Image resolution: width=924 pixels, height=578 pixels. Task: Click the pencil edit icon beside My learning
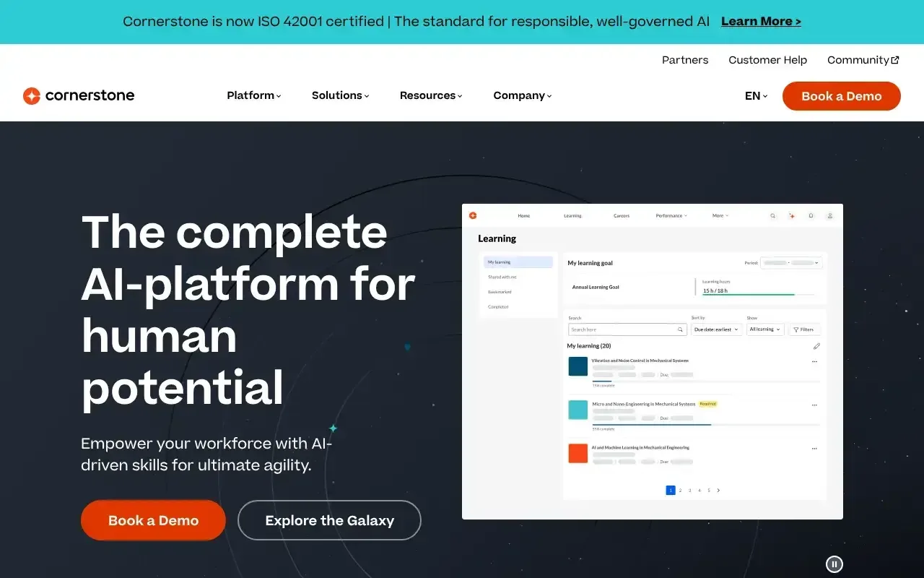click(x=816, y=346)
